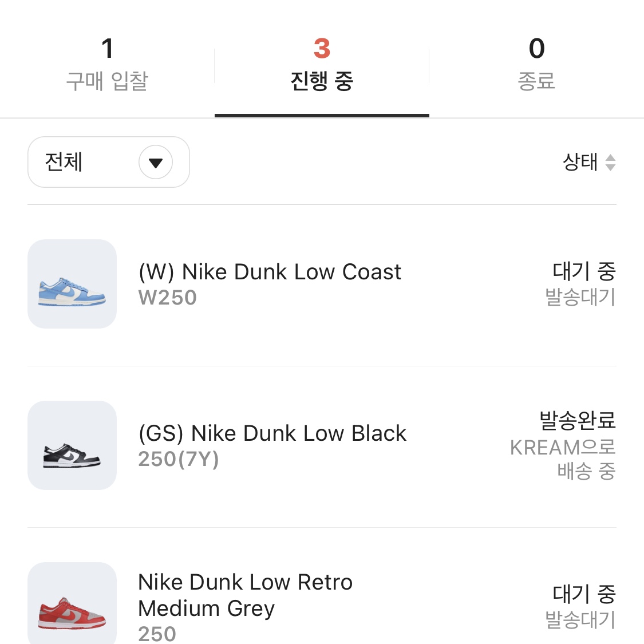Screen dimensions: 644x644
Task: Click 대기 중 on the Dunk Low Coast row
Action: (x=584, y=271)
